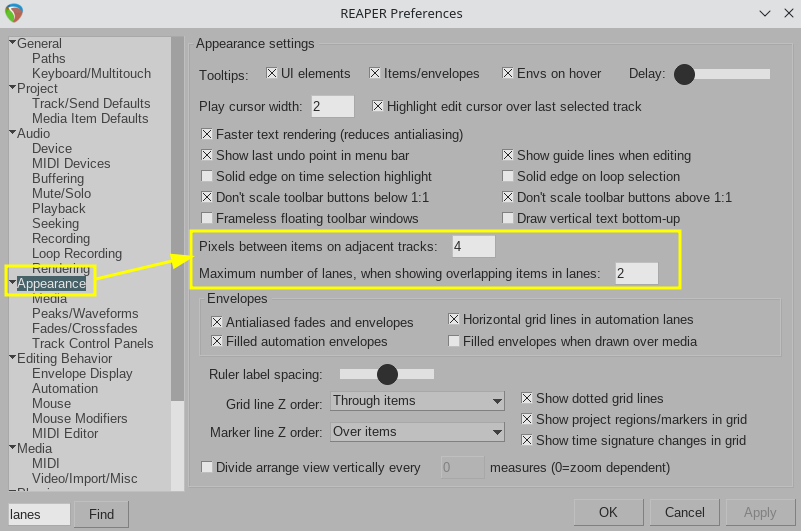Open Grid line Z order dropdown

tap(417, 401)
